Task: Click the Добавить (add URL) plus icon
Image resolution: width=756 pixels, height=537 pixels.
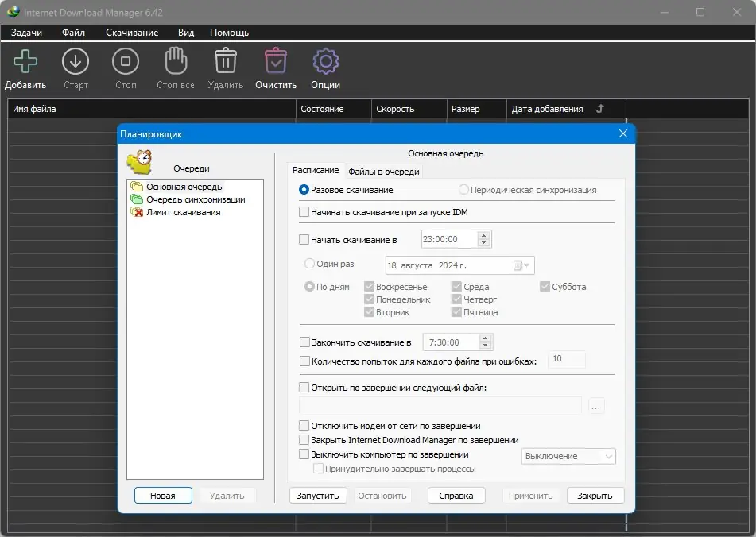Action: [x=25, y=61]
